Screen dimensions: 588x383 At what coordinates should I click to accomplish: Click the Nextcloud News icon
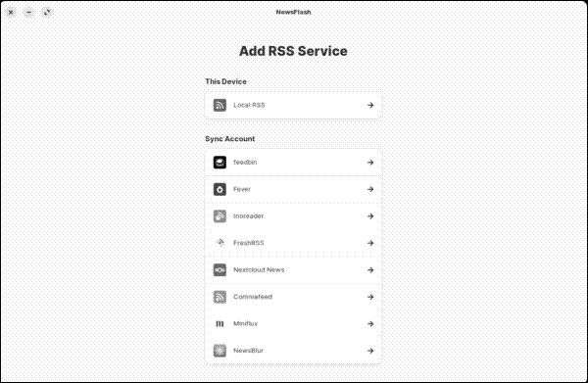point(220,269)
